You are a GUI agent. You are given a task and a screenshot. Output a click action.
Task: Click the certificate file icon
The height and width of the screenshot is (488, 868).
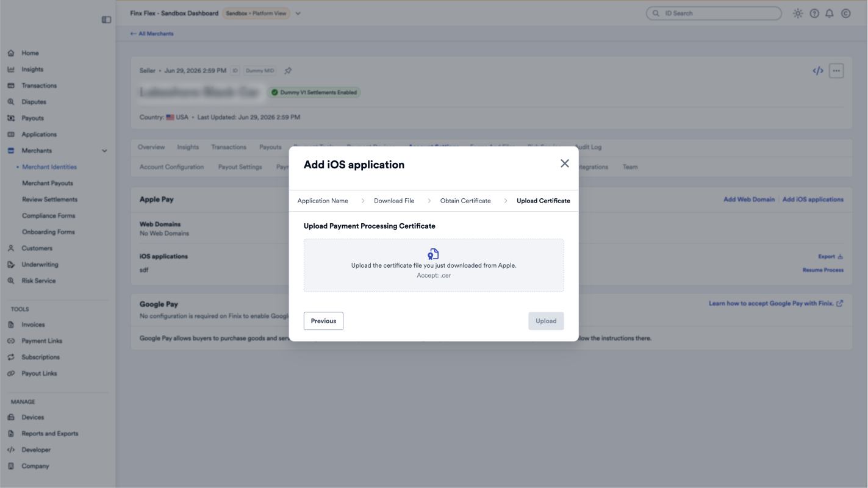434,254
